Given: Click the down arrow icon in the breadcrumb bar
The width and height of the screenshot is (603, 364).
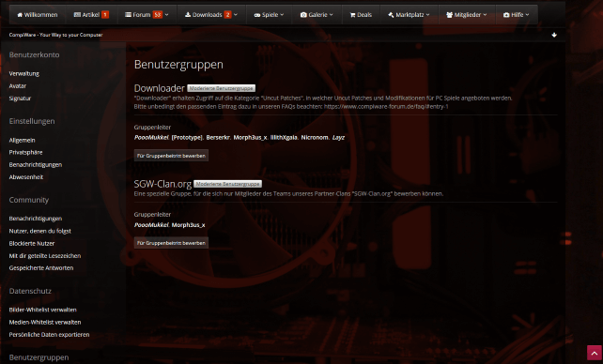Looking at the screenshot, I should pyautogui.click(x=554, y=35).
